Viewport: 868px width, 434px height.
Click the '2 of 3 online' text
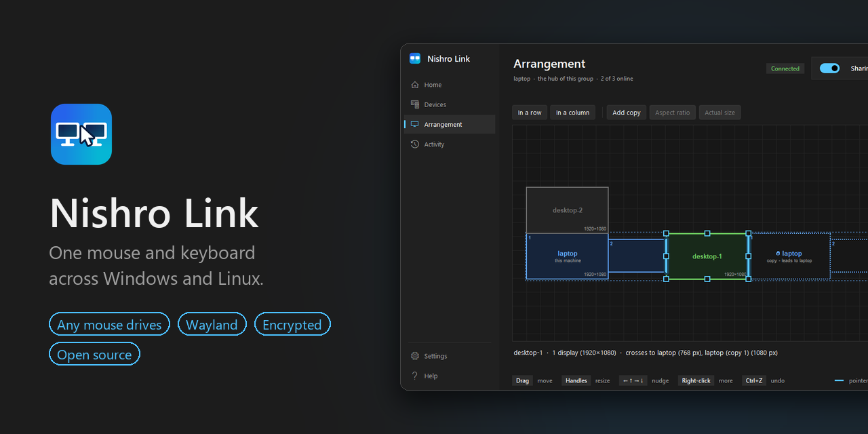(x=617, y=79)
